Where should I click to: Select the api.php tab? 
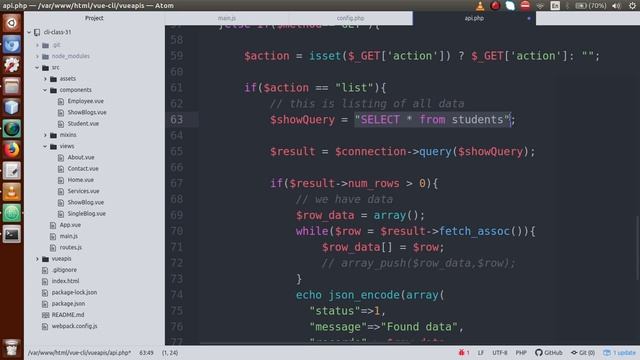pyautogui.click(x=474, y=18)
